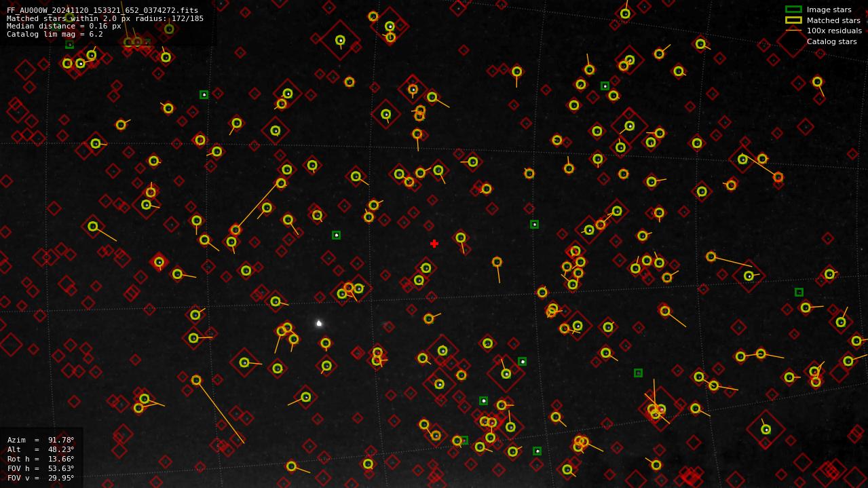
Task: Click the 'Azim = 91.78°' readout
Action: click(x=41, y=440)
